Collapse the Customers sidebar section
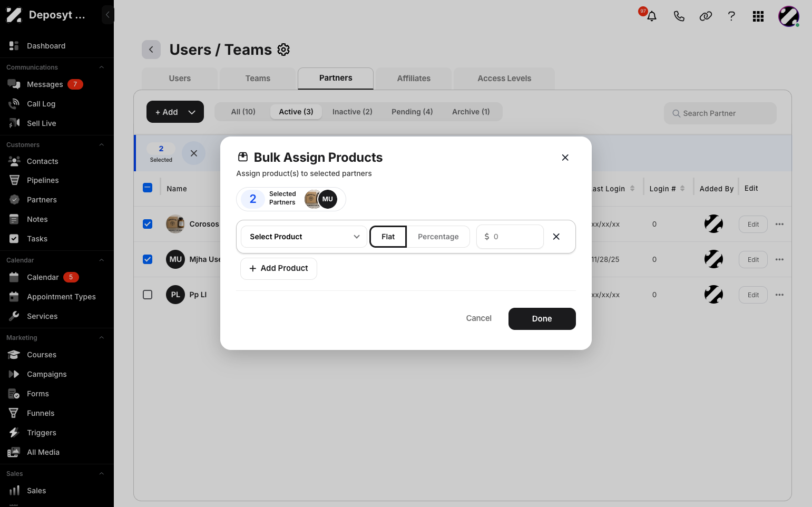812x507 pixels. [102, 145]
